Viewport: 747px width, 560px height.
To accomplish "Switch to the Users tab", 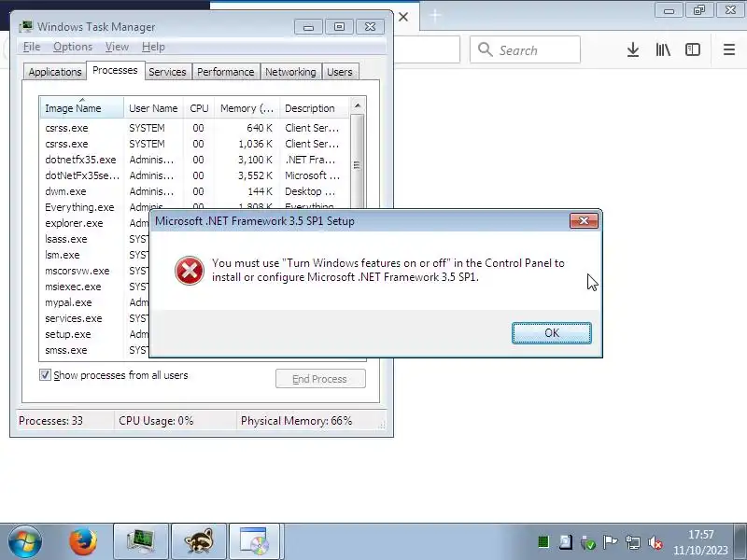I will click(340, 72).
